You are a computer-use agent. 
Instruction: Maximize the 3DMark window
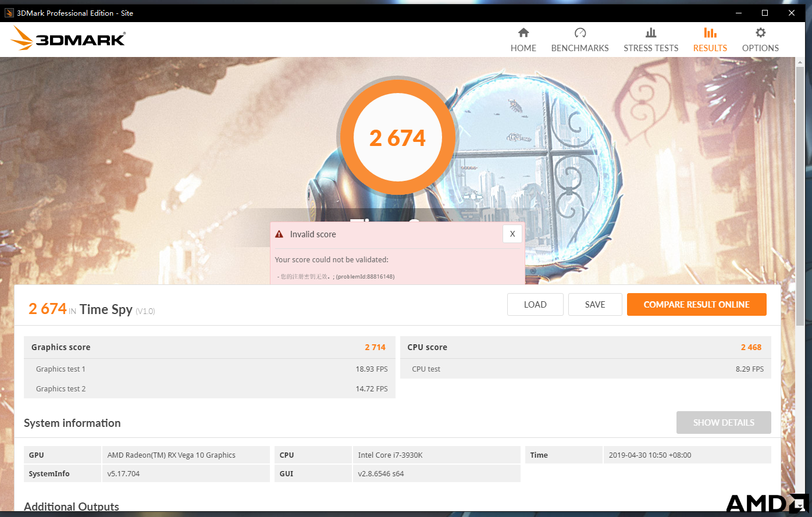click(x=765, y=13)
